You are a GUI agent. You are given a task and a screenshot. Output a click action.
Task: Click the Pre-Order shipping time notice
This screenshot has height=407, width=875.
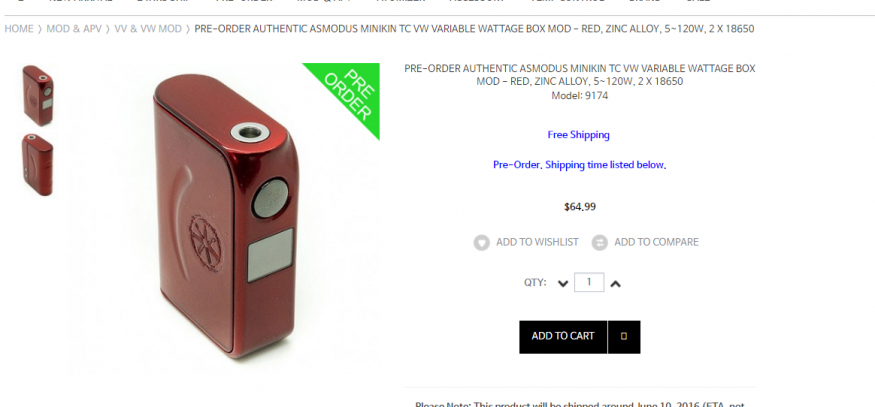580,165
